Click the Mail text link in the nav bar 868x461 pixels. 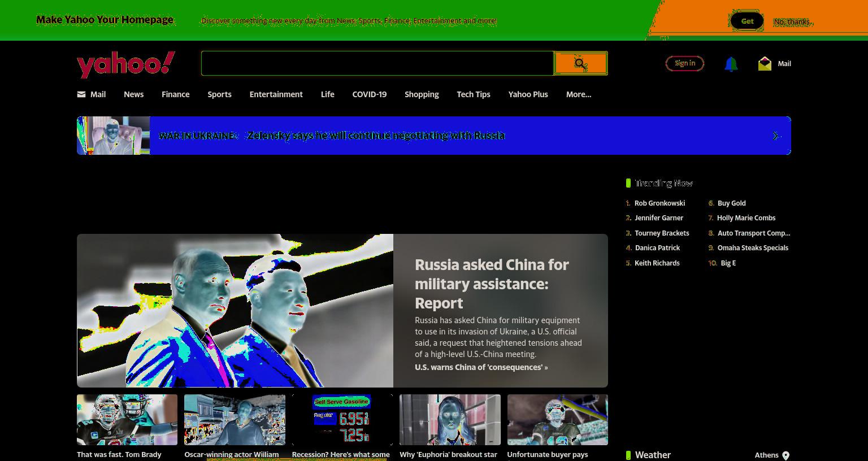tap(98, 94)
